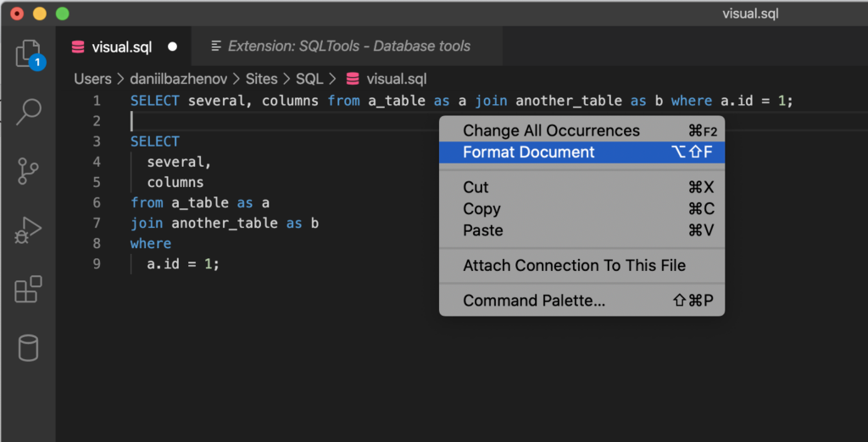
Task: Click the Sites breadcrumb segment
Action: (261, 79)
